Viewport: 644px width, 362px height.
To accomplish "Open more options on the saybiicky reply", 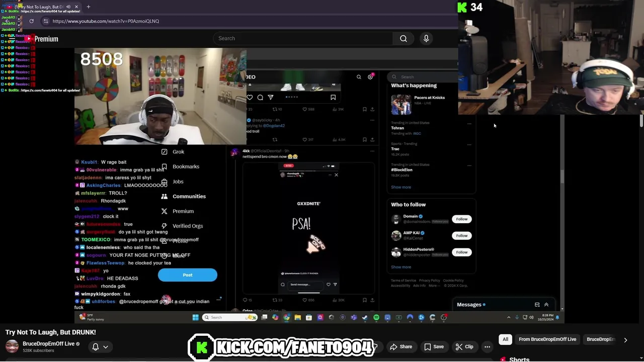I will point(372,120).
